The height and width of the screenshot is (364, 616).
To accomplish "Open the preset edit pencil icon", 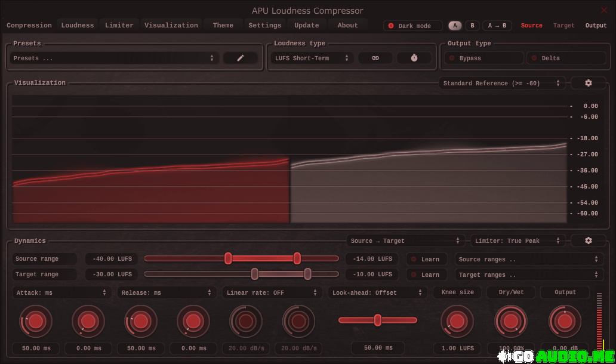I will (x=241, y=58).
